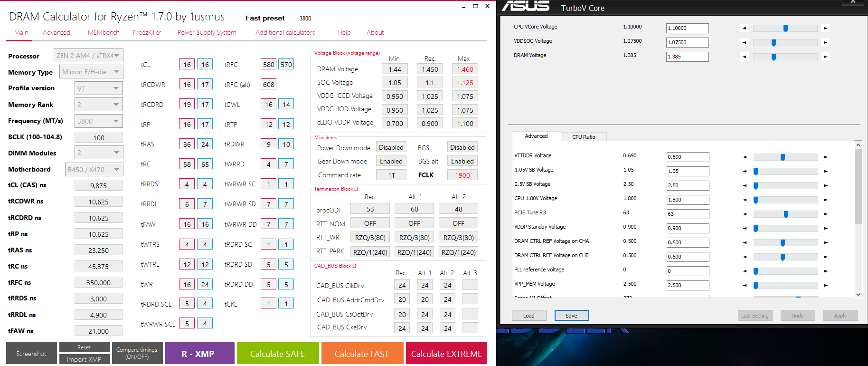The image size is (868, 366).
Task: Click the Save button in TurboV Core
Action: click(571, 316)
